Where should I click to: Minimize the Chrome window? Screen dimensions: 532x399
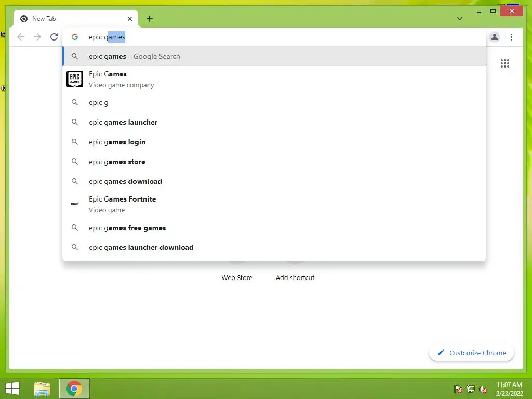pos(478,11)
